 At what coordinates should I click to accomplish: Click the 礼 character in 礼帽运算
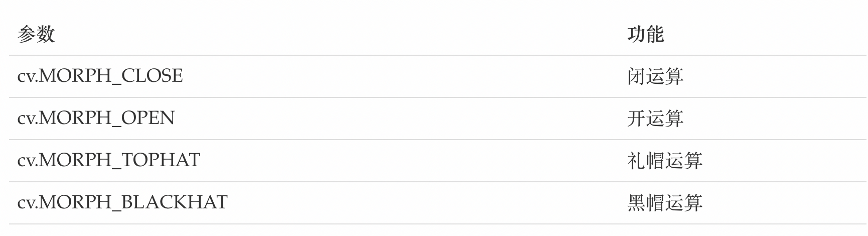coord(636,161)
